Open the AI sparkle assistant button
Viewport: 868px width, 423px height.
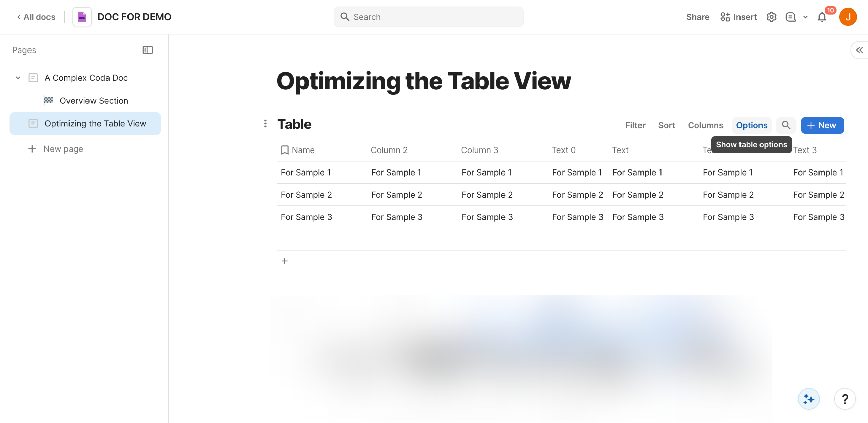(x=809, y=399)
